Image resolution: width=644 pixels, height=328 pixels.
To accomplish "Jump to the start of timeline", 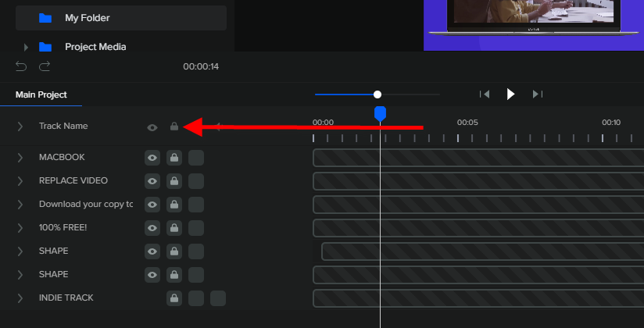I will 485,94.
